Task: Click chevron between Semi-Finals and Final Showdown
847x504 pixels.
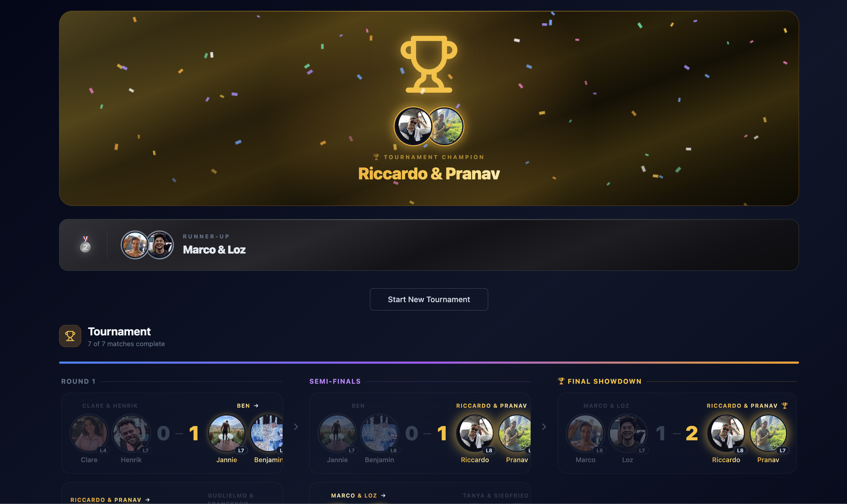Action: pyautogui.click(x=544, y=427)
